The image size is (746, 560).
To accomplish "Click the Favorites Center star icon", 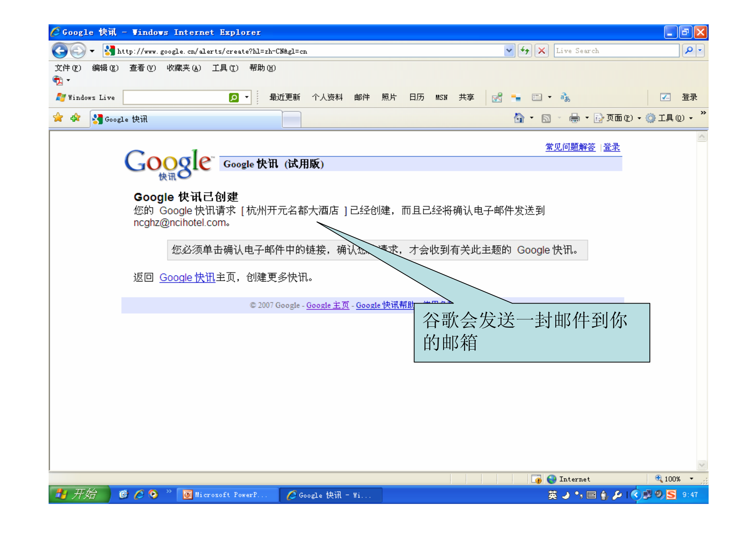I will [x=58, y=118].
